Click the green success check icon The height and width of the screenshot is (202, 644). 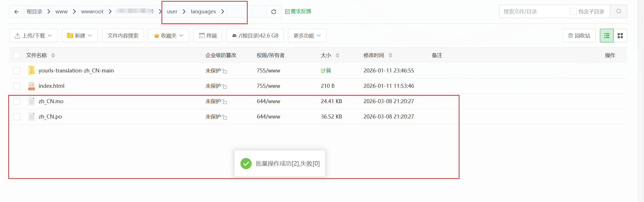coord(246,163)
